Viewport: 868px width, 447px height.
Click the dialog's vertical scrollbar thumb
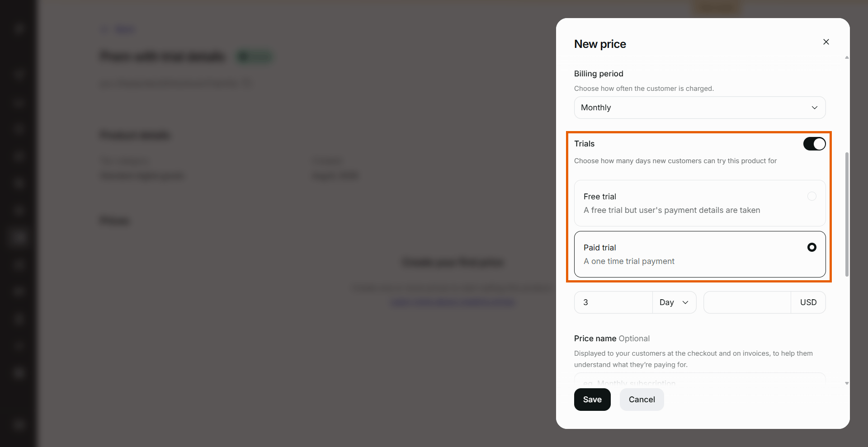pyautogui.click(x=847, y=214)
